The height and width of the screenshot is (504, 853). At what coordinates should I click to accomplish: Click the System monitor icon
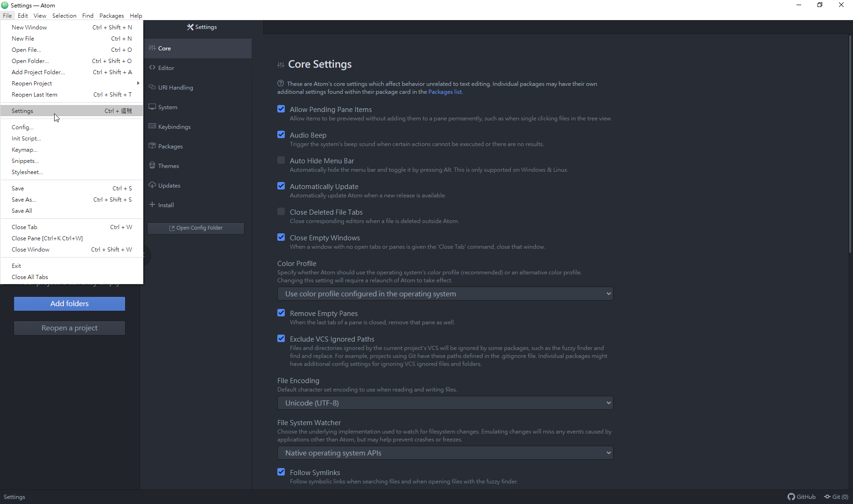coord(152,107)
